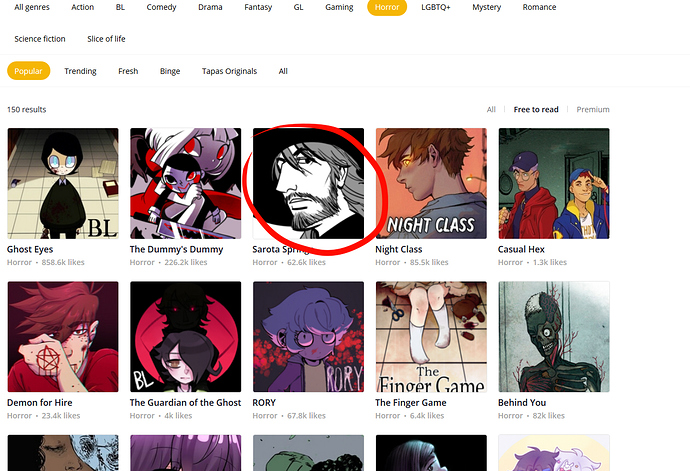Screen dimensions: 690x471
Task: Click the circled Sarota Springs cover image
Action: 308,183
